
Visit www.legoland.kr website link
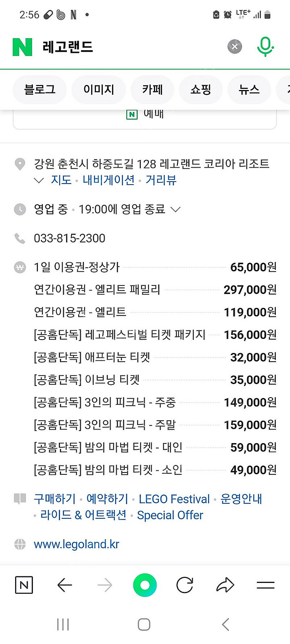point(77,544)
